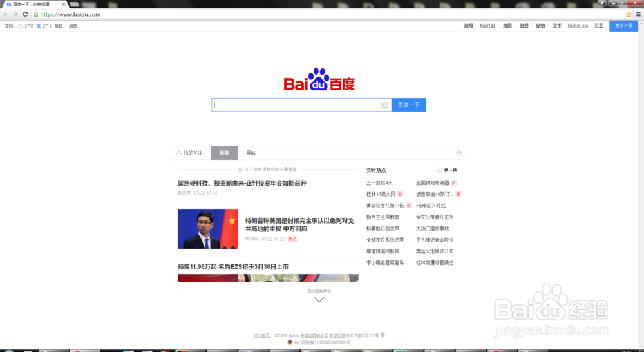The width and height of the screenshot is (644, 352).
Task: Open the 导航 tab
Action: tap(251, 153)
